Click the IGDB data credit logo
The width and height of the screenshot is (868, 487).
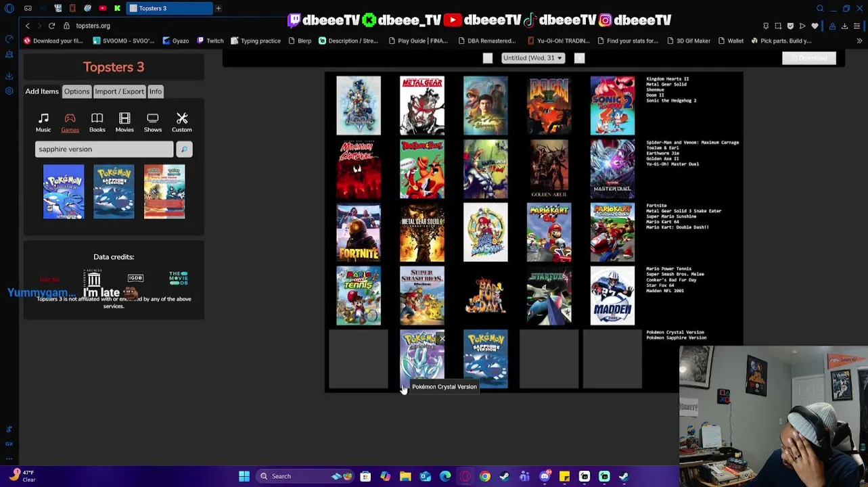point(135,278)
